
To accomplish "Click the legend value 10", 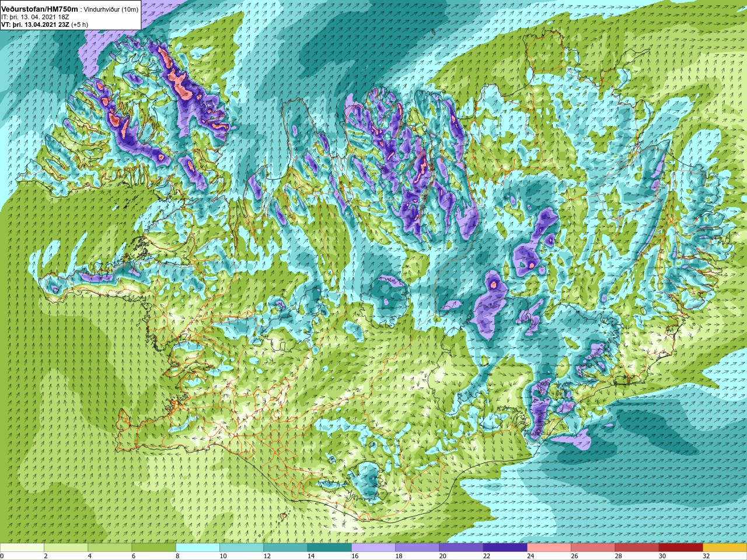I will (x=224, y=556).
